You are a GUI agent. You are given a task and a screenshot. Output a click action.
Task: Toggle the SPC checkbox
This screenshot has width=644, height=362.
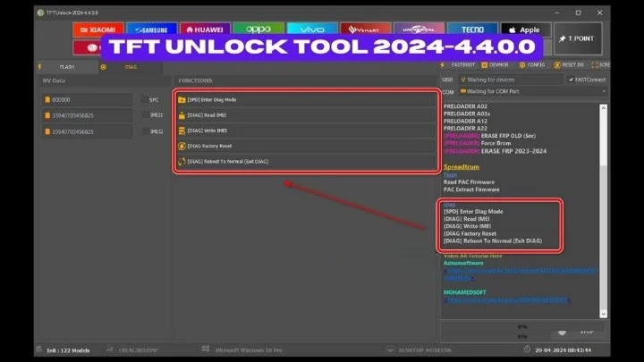pos(145,100)
